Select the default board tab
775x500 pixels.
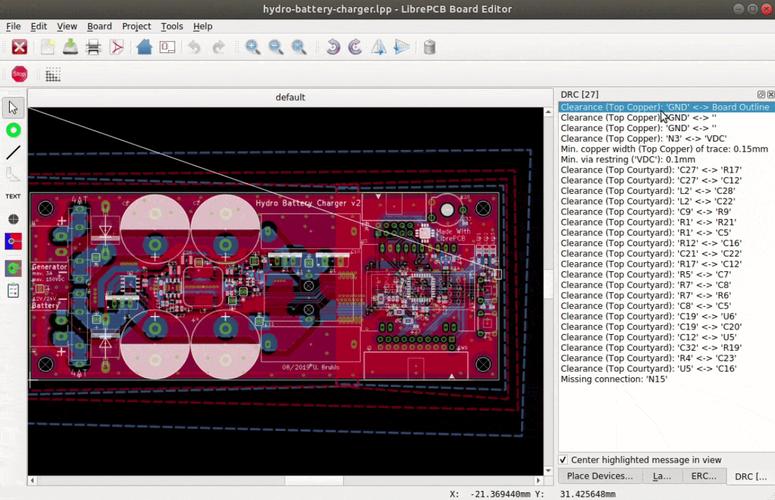point(290,97)
